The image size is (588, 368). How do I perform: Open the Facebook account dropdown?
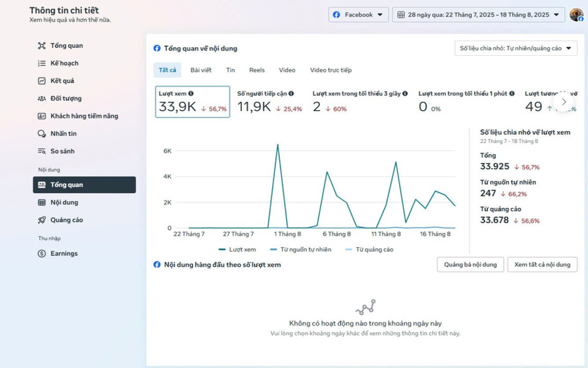358,14
